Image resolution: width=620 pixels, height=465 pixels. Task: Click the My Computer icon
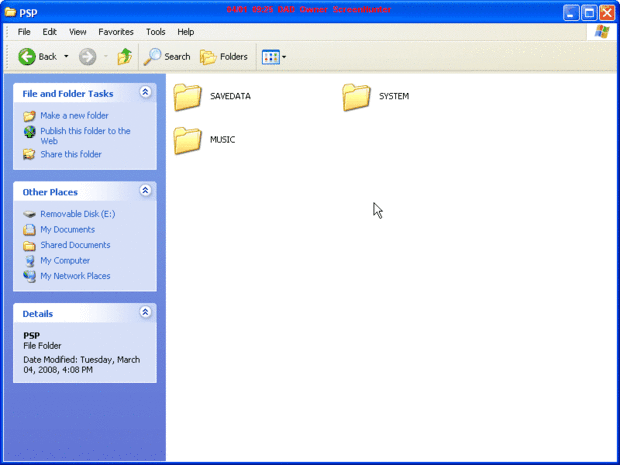29,261
